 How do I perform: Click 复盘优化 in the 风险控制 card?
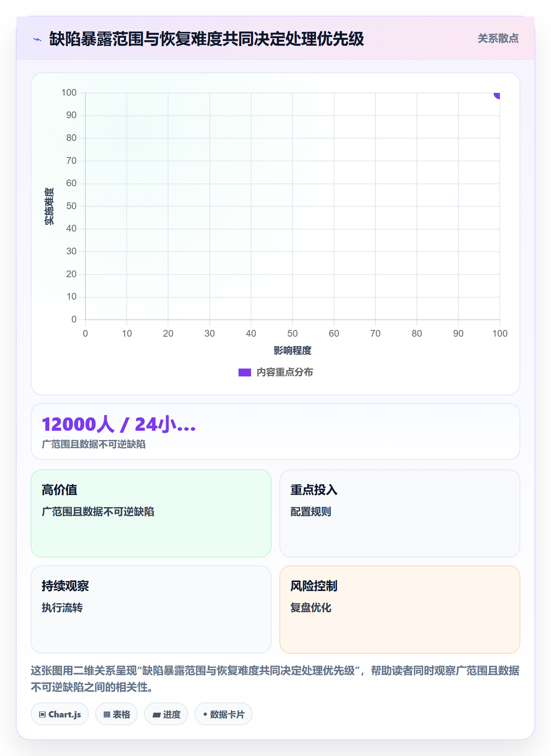[x=311, y=608]
